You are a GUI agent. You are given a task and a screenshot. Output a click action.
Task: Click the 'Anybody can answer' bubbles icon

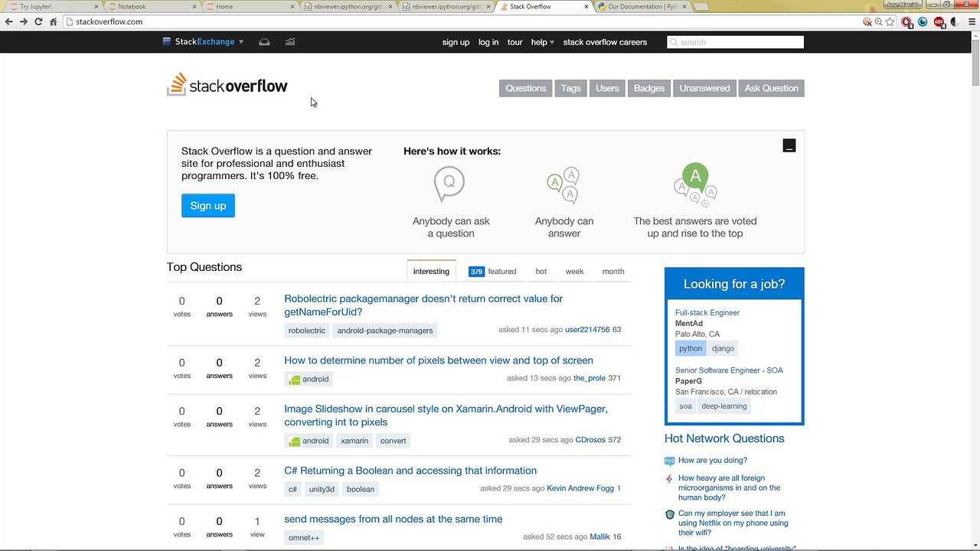pos(563,185)
